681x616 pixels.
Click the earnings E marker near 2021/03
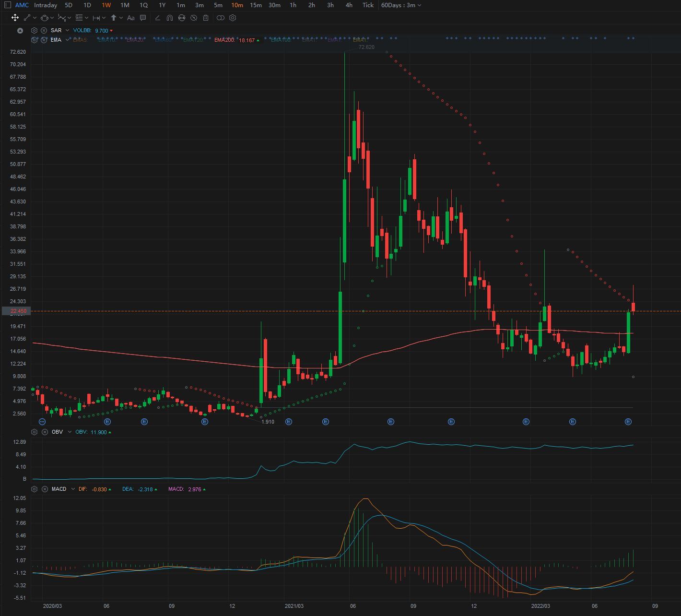coord(289,421)
